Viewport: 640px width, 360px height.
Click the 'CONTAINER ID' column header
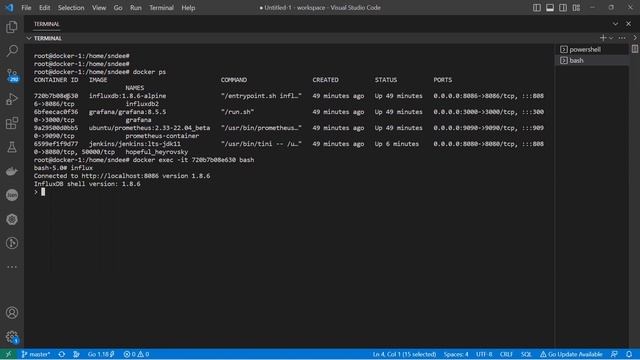point(56,80)
